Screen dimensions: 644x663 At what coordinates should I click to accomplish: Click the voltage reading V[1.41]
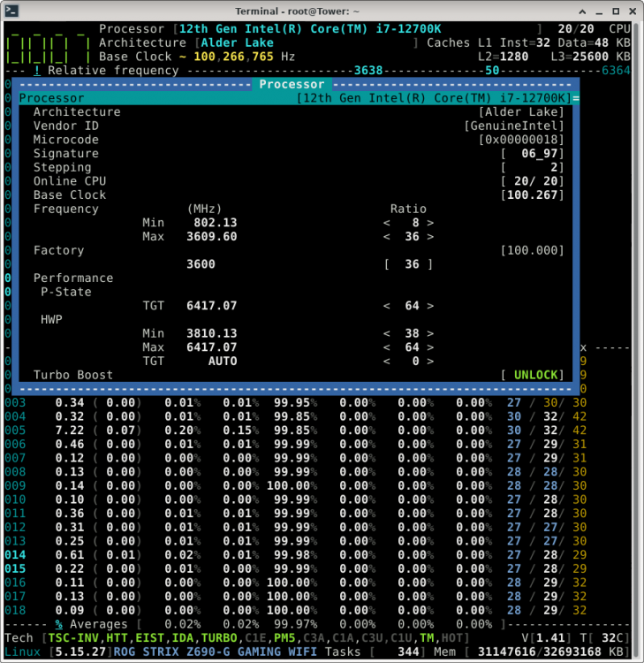click(547, 638)
